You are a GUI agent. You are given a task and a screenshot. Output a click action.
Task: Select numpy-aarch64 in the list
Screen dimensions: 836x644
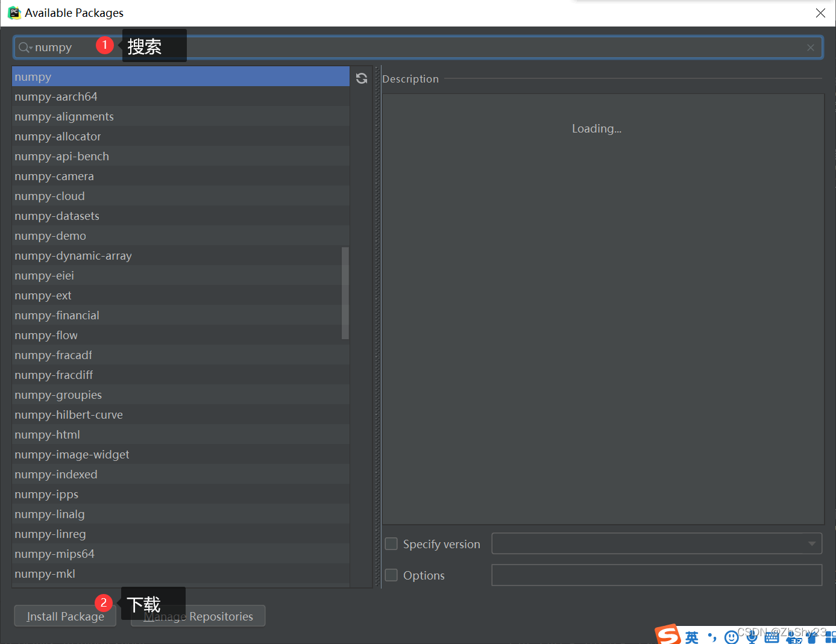pos(181,96)
